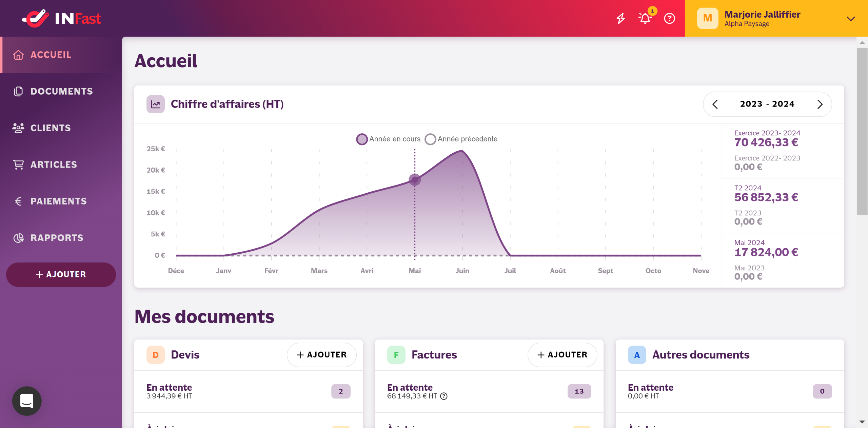Click the info icon next to 68 149,33 € HT

click(x=444, y=396)
